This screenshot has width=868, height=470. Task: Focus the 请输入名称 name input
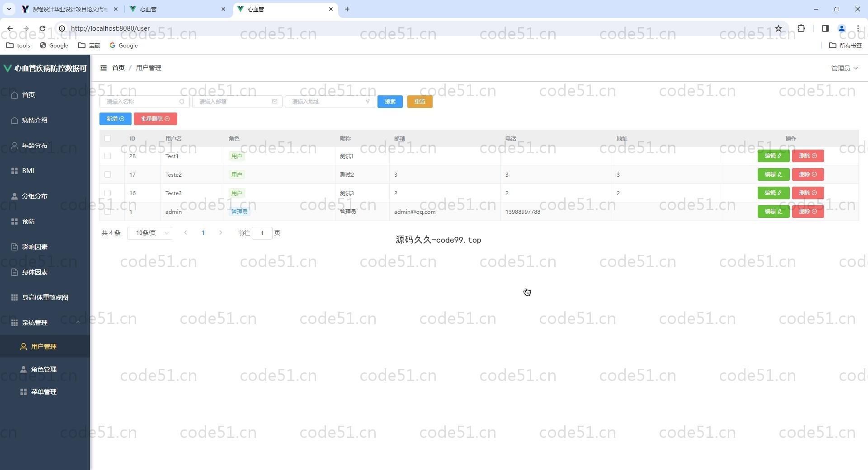coord(144,102)
